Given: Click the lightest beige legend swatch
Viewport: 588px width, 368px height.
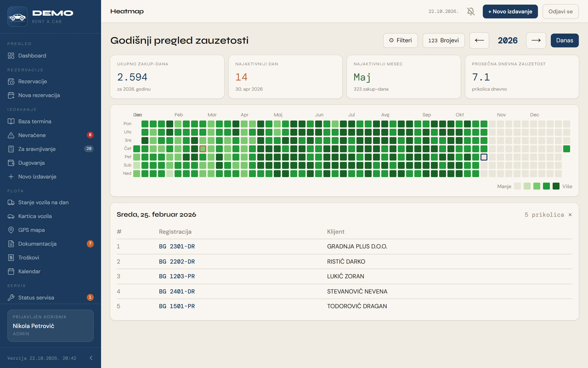Looking at the screenshot, I should pos(517,186).
